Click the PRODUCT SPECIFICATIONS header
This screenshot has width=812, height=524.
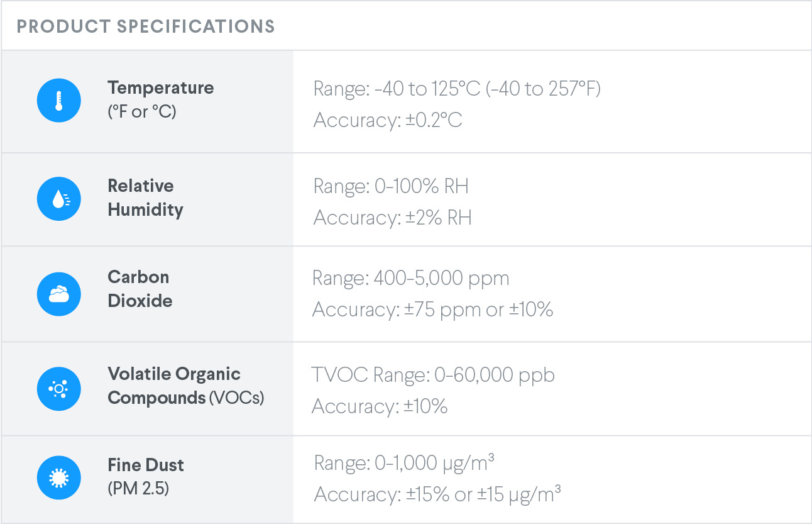pyautogui.click(x=146, y=26)
